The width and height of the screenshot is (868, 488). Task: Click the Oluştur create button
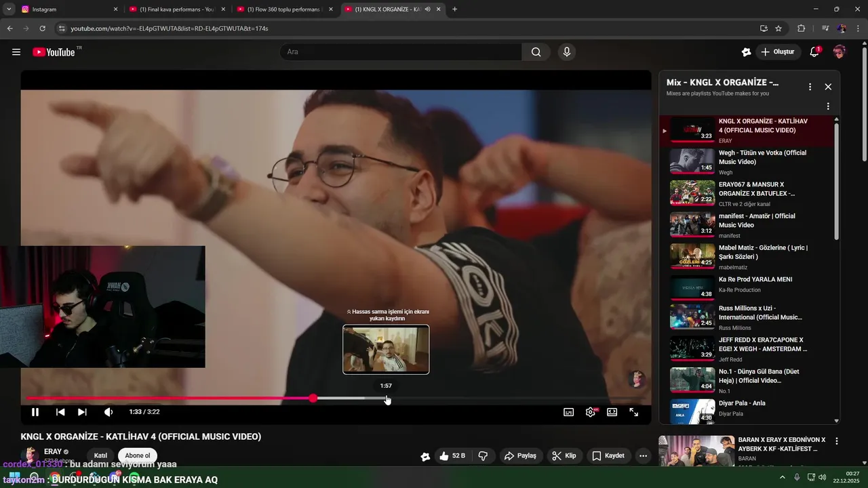pos(777,52)
